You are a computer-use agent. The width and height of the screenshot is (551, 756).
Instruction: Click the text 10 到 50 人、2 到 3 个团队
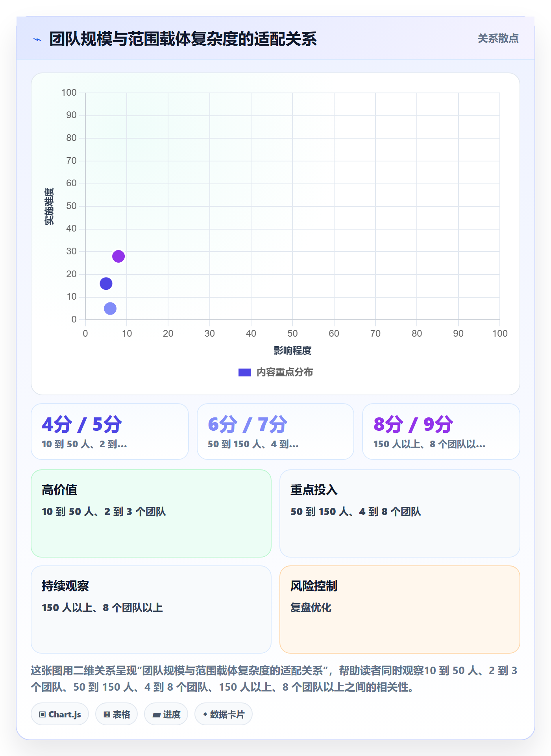click(104, 511)
